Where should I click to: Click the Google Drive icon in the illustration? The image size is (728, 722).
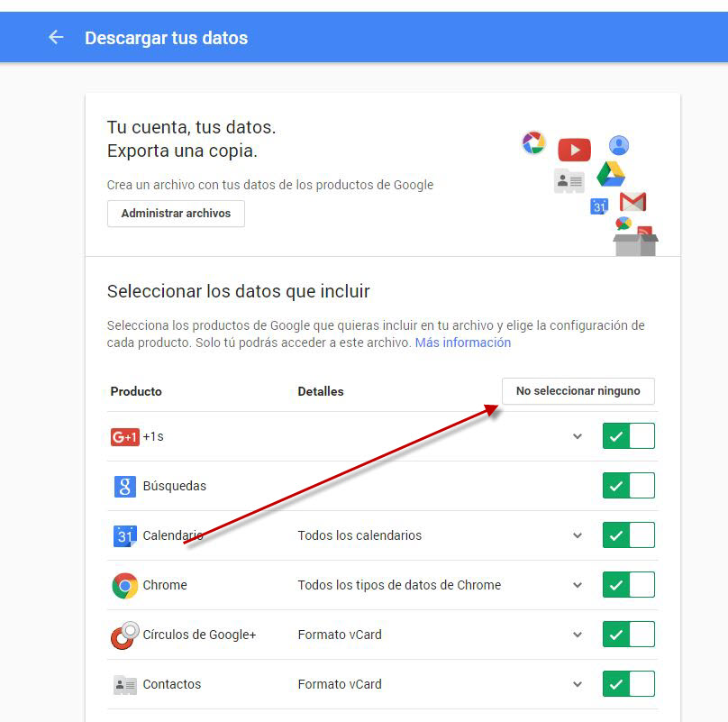click(x=611, y=174)
